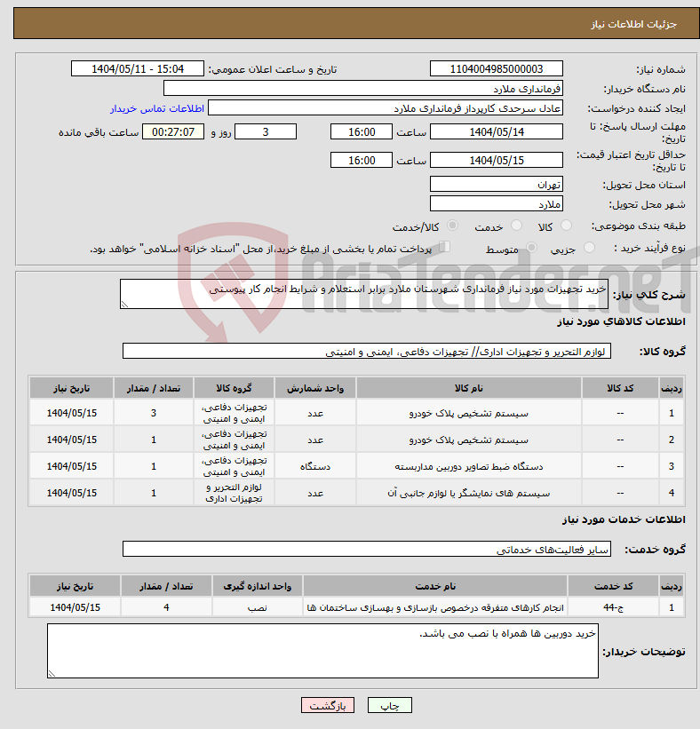Click the goods table تاریخ نیاز header
The image size is (700, 729).
(x=72, y=388)
